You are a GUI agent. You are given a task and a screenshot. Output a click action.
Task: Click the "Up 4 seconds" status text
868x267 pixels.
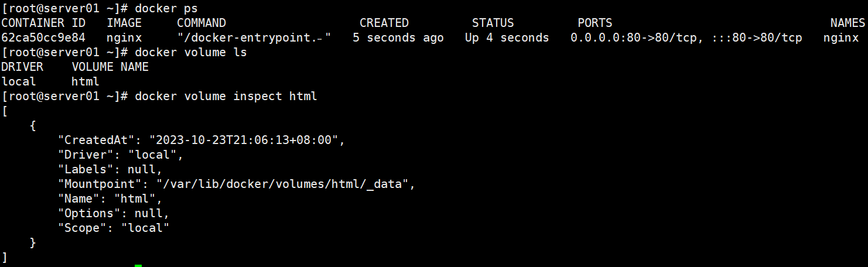click(507, 37)
